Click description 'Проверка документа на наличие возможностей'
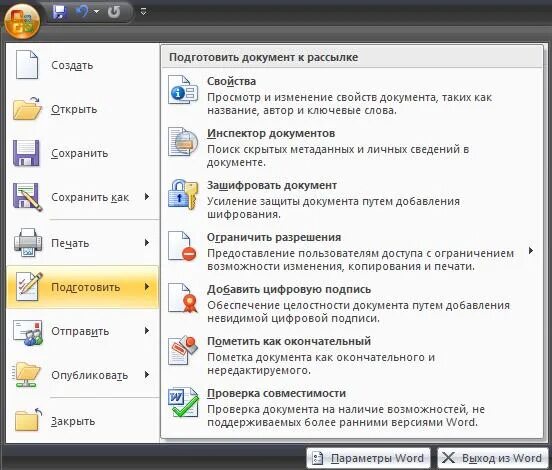The width and height of the screenshot is (552, 470). 338,410
